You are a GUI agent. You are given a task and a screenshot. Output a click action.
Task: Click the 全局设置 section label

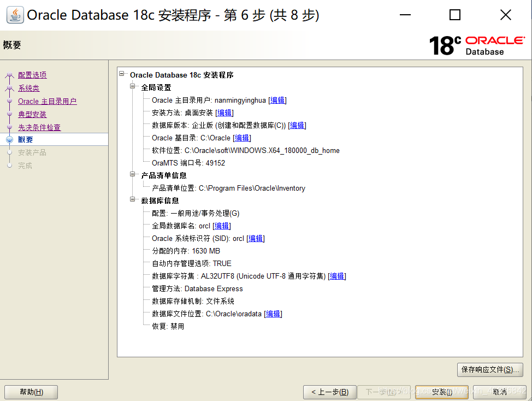[x=156, y=87]
